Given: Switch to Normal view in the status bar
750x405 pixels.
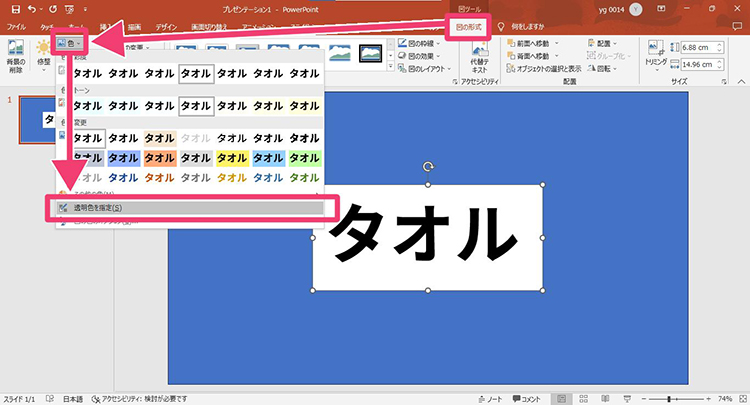Looking at the screenshot, I should (x=562, y=397).
